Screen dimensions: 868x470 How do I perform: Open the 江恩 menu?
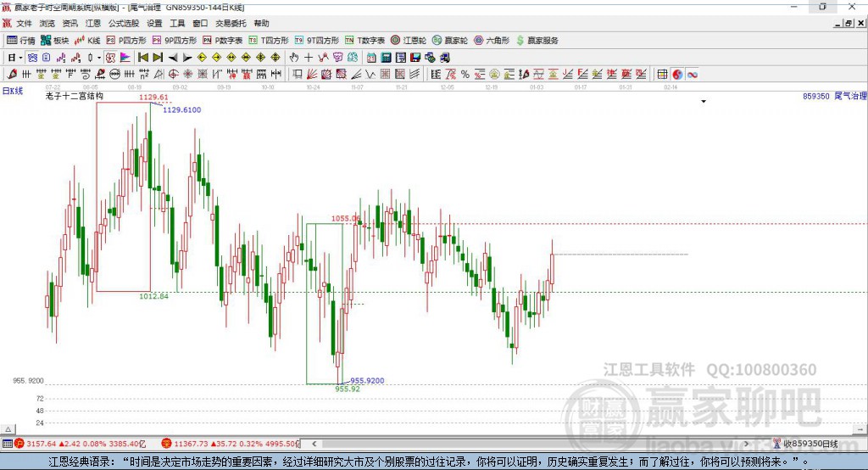(93, 23)
